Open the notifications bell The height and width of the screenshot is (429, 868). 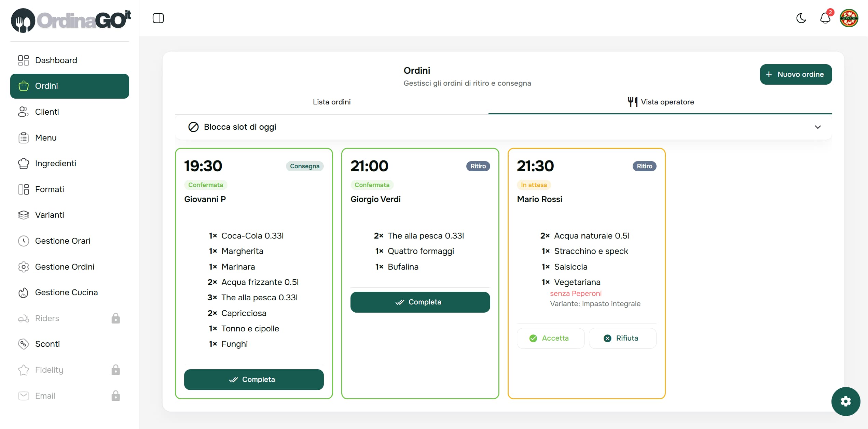point(825,18)
